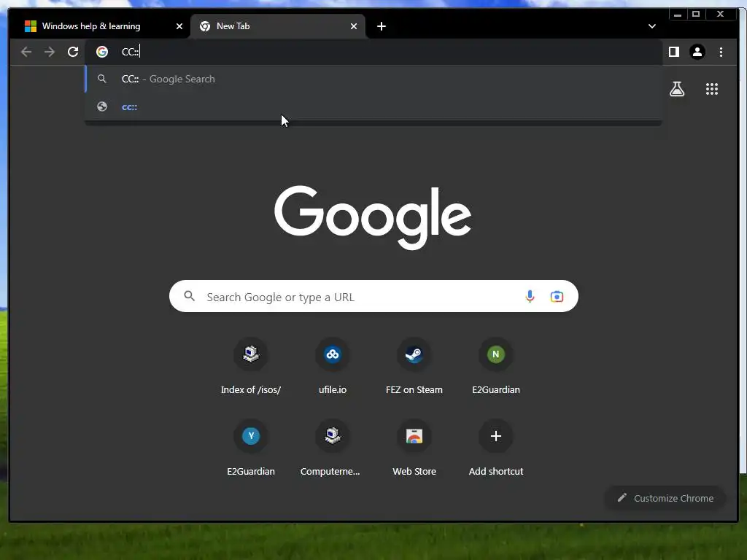
Task: Open the Index of /isos/ shortcut
Action: (251, 367)
